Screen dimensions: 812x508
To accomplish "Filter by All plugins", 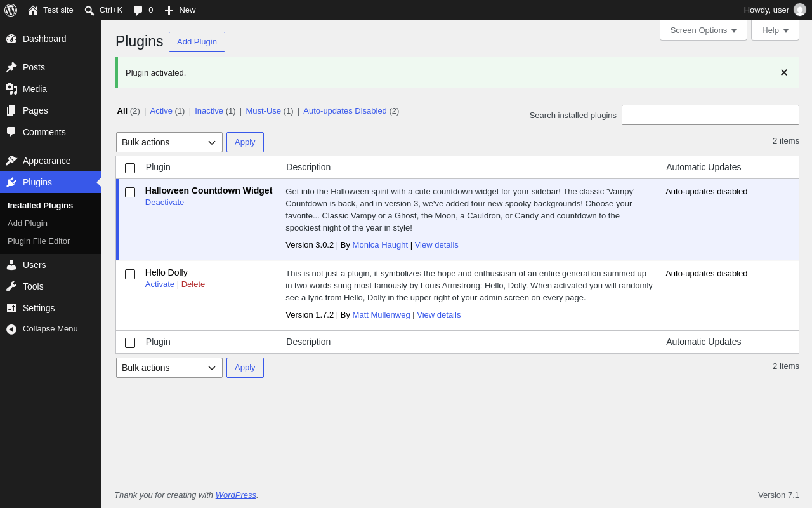I will click(122, 111).
